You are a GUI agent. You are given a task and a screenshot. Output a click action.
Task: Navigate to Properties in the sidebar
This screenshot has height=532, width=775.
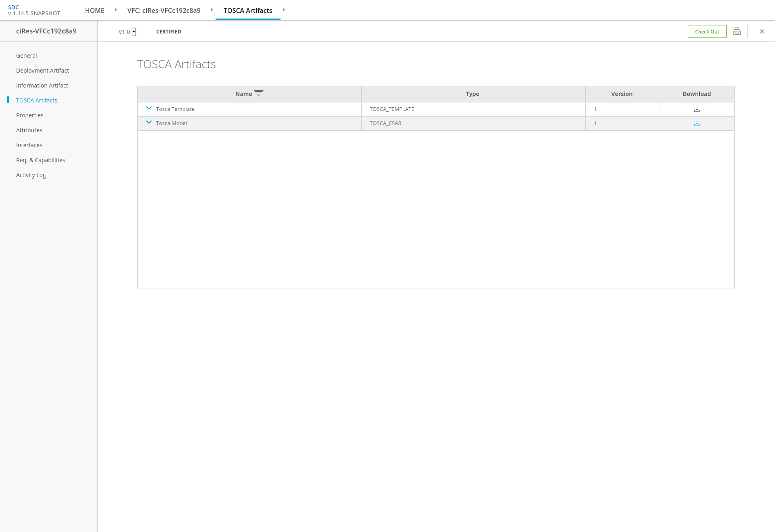(30, 115)
